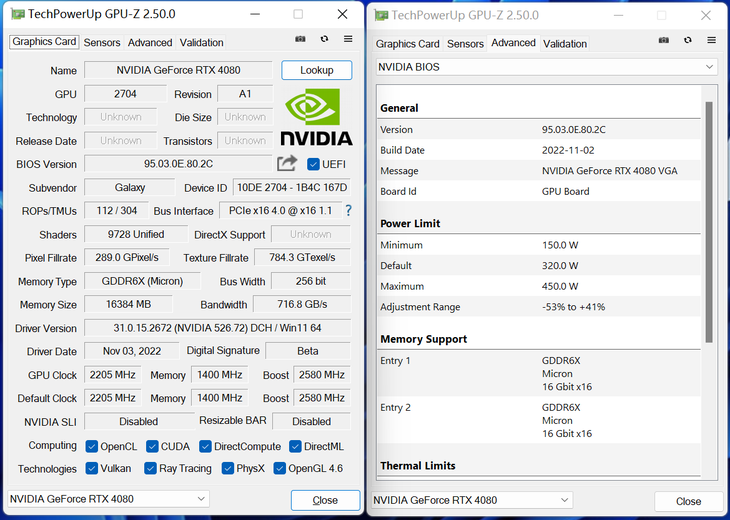This screenshot has width=730, height=520.
Task: Click GPU-Z app icon in right window title bar
Action: click(x=381, y=15)
